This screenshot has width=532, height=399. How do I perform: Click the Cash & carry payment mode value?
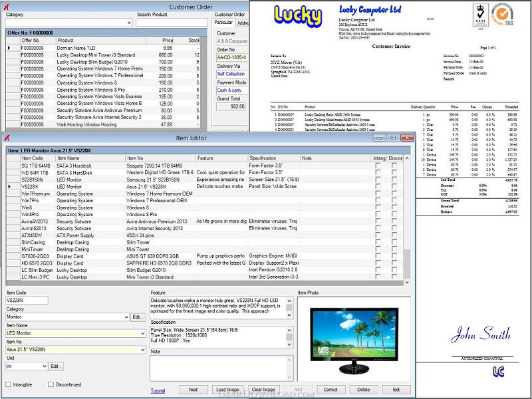(x=229, y=90)
